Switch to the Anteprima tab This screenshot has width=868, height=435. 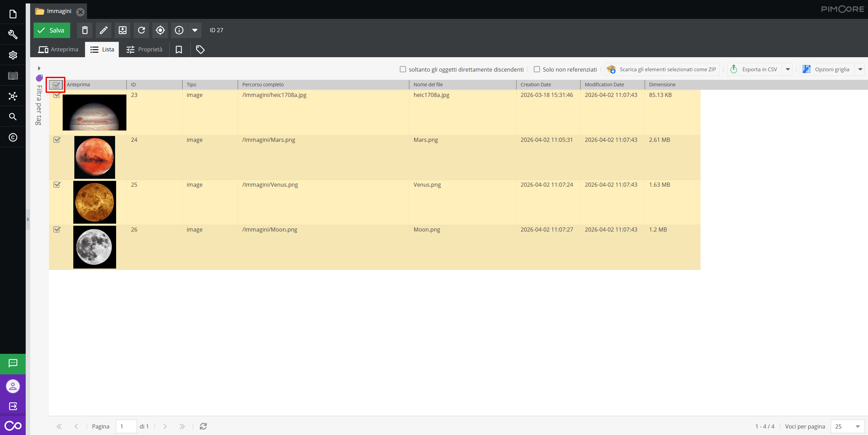coord(58,50)
